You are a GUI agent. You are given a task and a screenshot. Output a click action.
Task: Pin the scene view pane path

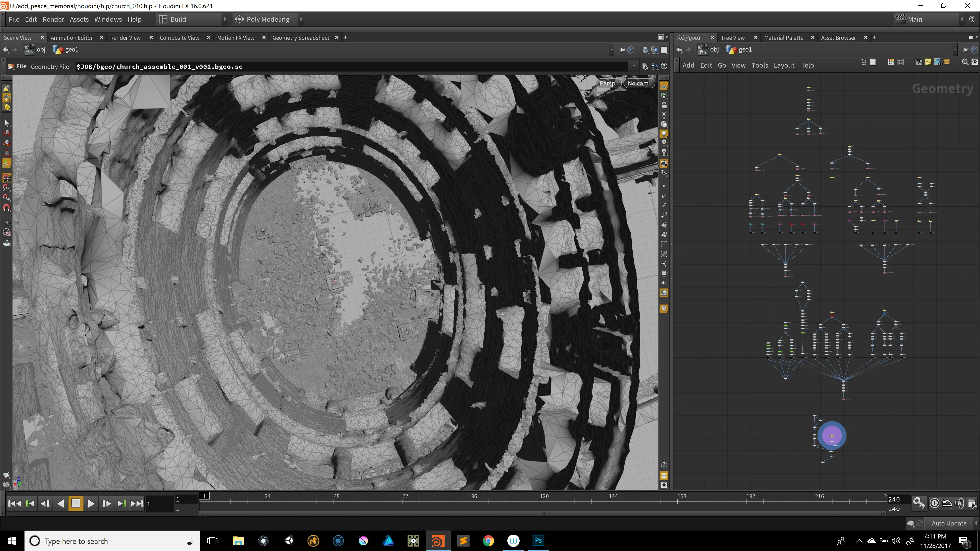622,50
